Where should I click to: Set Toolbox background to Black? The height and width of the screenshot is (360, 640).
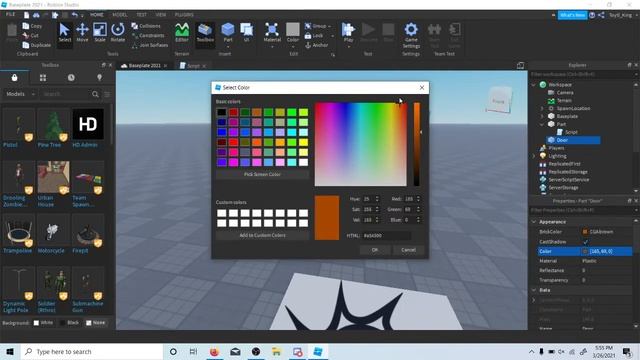point(69,323)
